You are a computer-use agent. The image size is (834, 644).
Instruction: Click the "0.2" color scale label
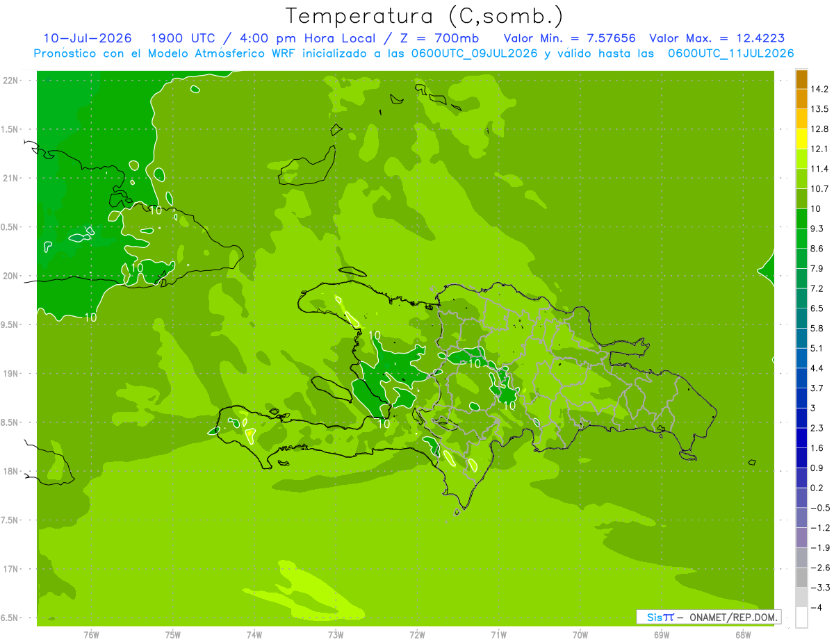(817, 488)
